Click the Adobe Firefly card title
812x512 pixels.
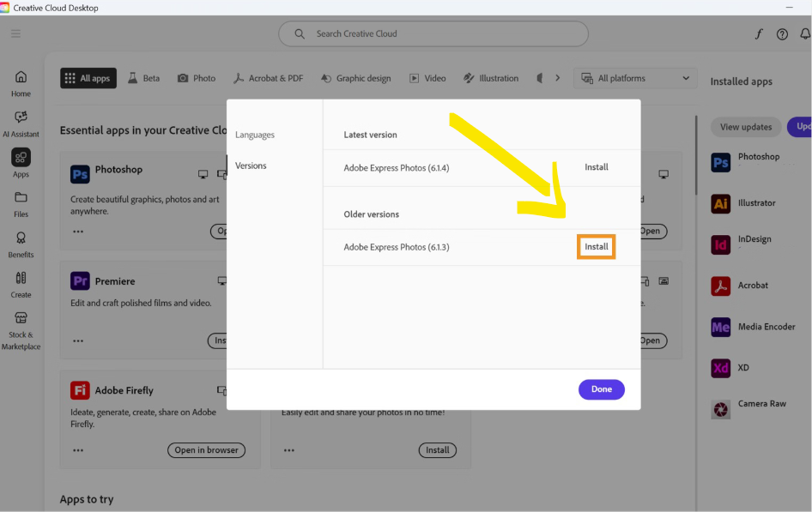coord(124,390)
